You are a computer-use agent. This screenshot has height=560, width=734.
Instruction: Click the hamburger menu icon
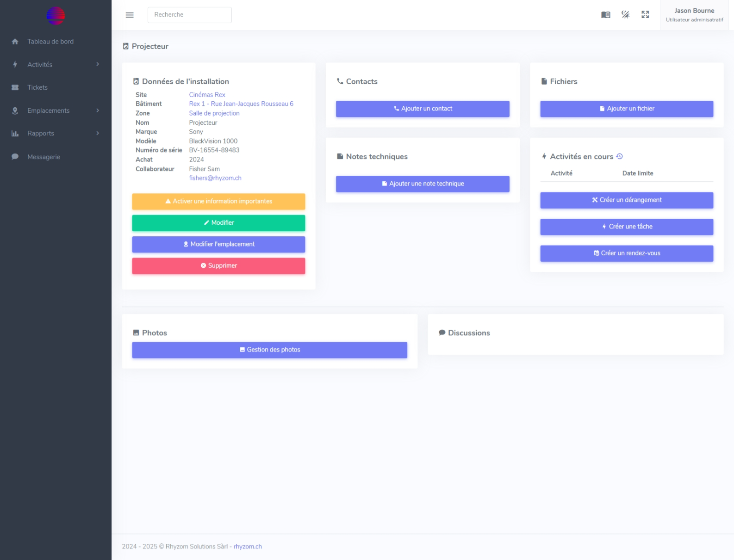pyautogui.click(x=130, y=15)
